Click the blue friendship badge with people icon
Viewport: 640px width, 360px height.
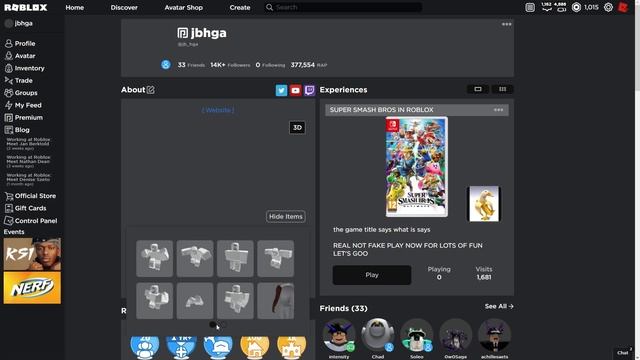tap(145, 347)
